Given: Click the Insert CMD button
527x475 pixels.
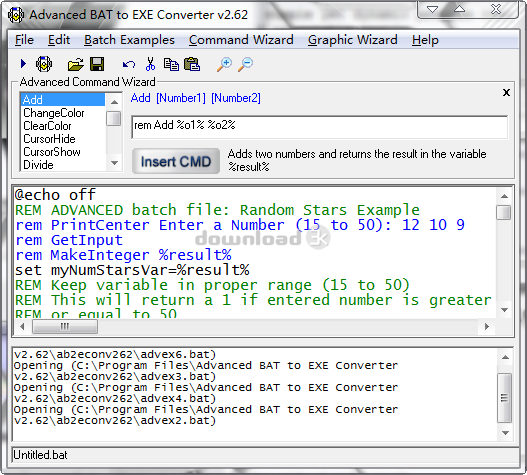Looking at the screenshot, I should pyautogui.click(x=176, y=161).
